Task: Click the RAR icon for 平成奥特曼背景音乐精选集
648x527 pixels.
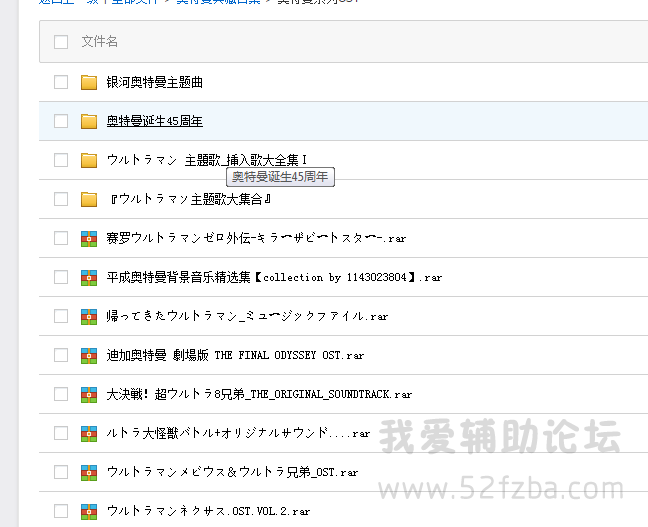Action: [x=89, y=277]
